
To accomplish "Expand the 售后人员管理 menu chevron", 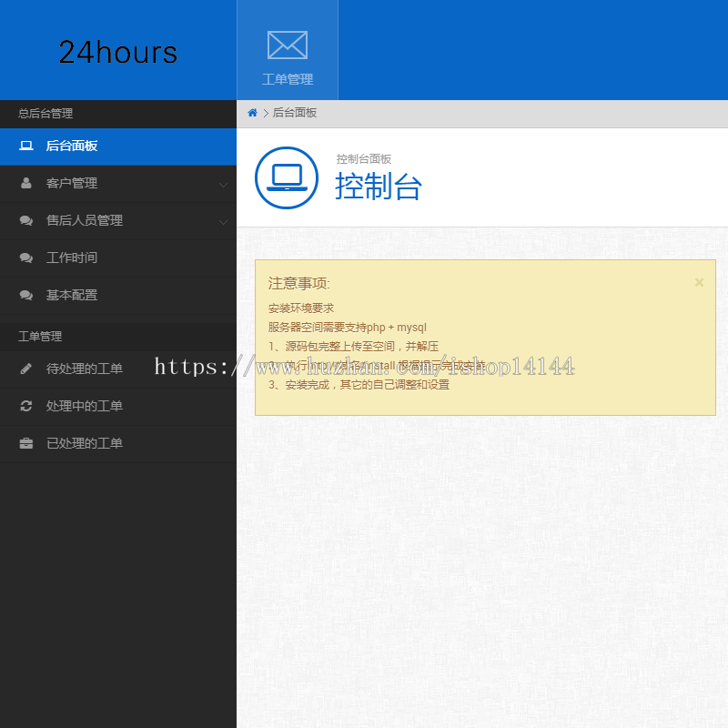I will point(223,220).
